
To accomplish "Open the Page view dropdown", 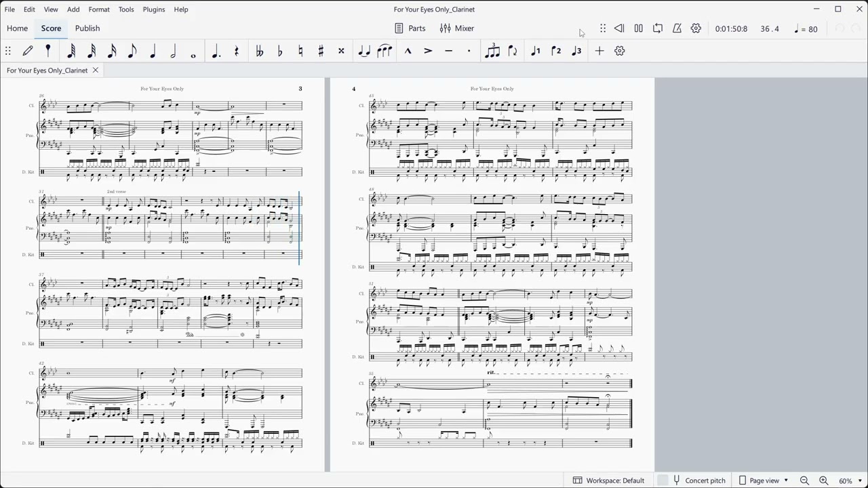I will pos(764,481).
